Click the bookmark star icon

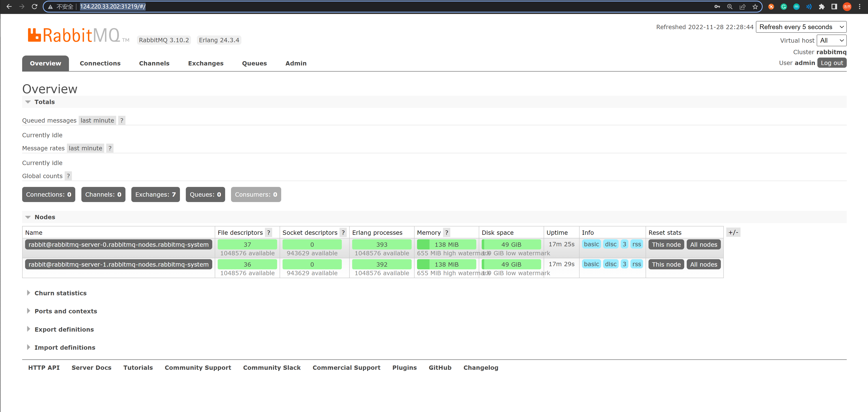tap(755, 6)
